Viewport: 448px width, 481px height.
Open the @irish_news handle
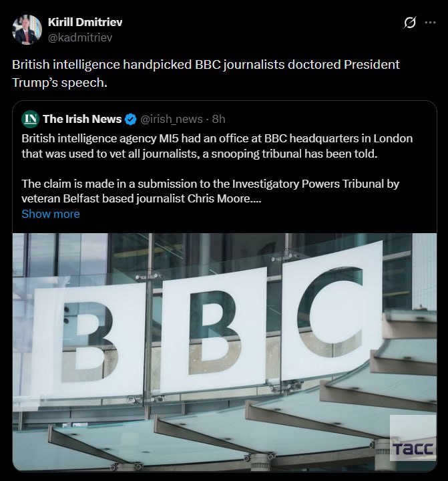click(x=171, y=119)
